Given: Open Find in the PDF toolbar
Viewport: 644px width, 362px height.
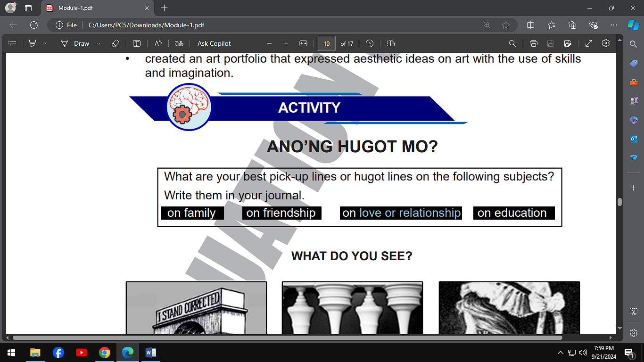Looking at the screenshot, I should point(512,43).
